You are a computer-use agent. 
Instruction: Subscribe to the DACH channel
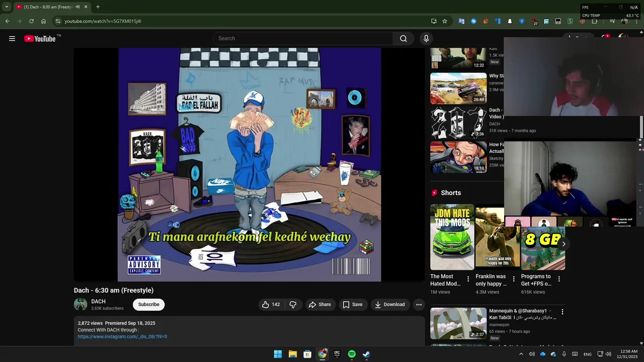click(x=148, y=305)
